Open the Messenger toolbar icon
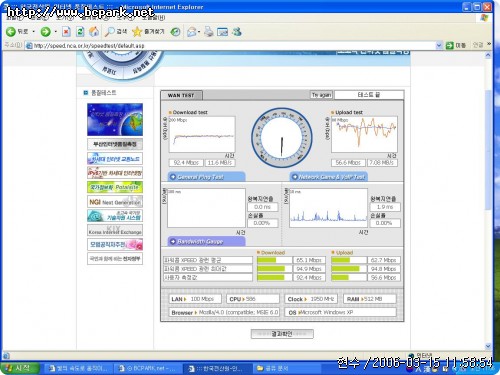500x375 pixels. (x=237, y=32)
